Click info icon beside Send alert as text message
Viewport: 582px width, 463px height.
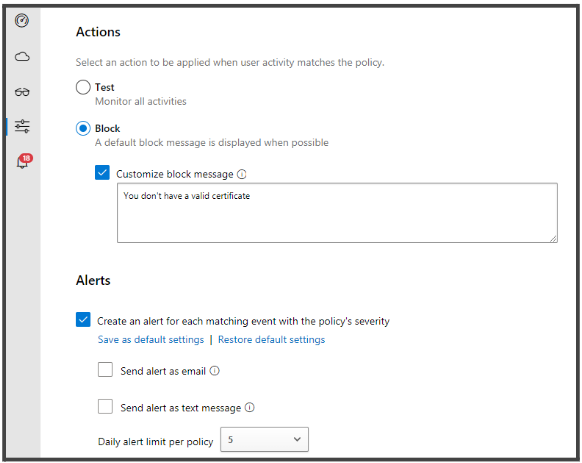click(250, 407)
